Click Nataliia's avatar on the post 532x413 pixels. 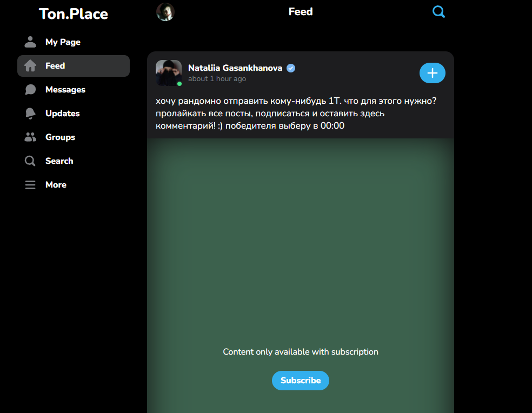tap(168, 72)
